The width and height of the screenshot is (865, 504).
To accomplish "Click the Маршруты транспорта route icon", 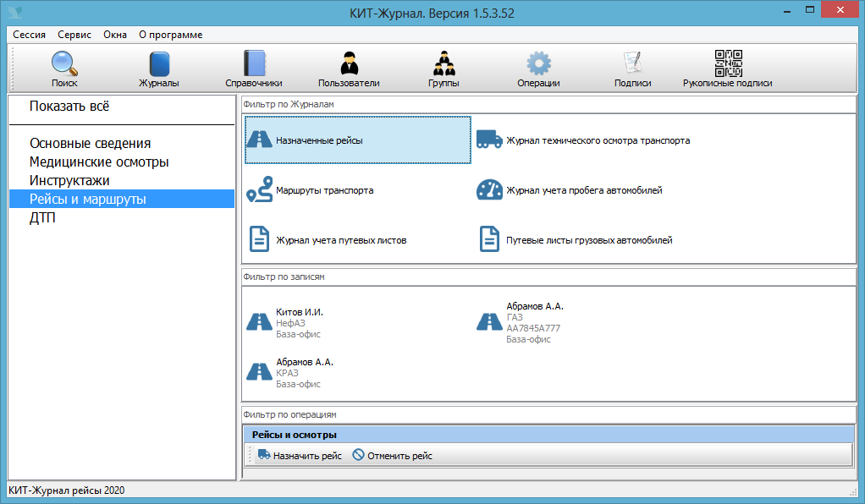I will click(x=259, y=189).
